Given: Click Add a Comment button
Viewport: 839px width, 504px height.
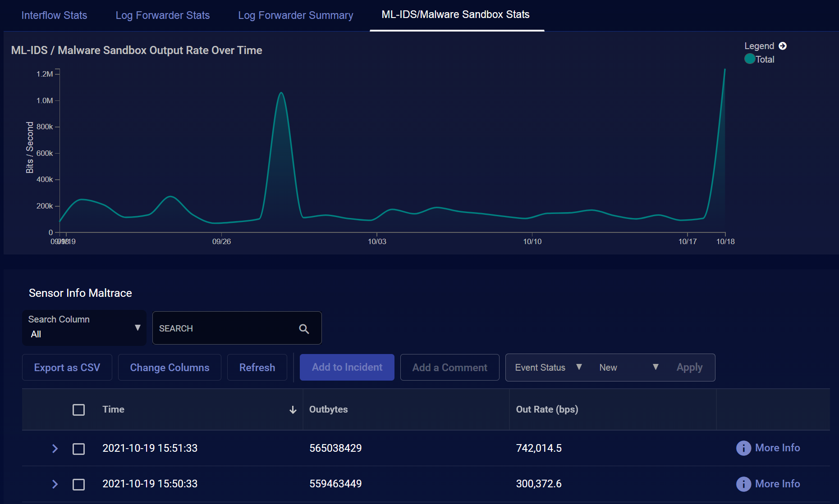Looking at the screenshot, I should [450, 368].
